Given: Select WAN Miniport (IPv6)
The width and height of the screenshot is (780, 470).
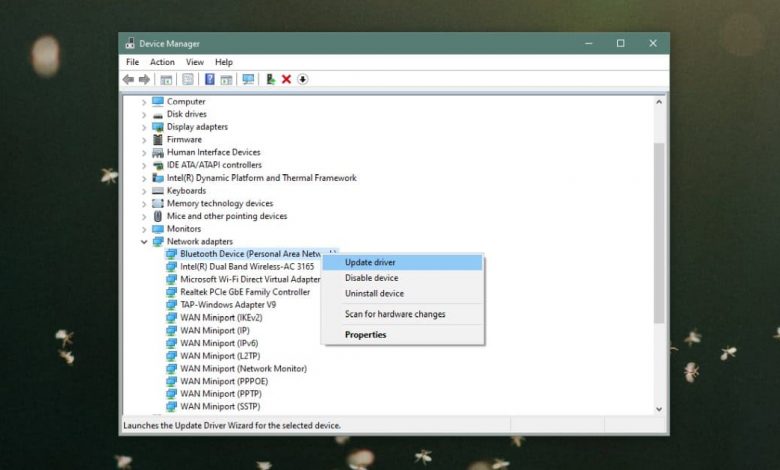Looking at the screenshot, I should (x=219, y=343).
